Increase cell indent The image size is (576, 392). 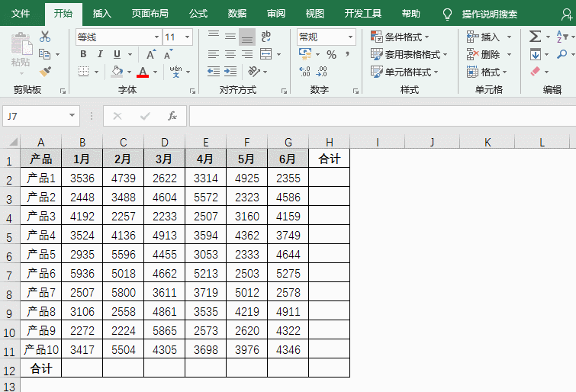[x=230, y=71]
